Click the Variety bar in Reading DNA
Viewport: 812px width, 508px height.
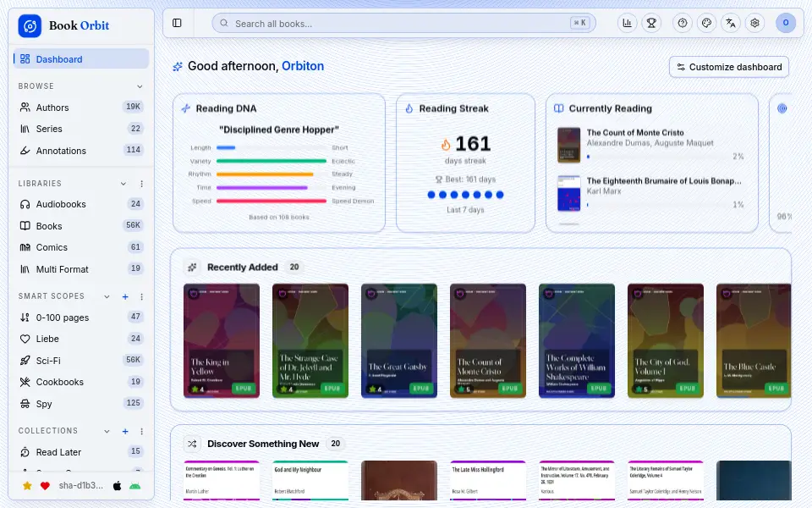pos(272,161)
